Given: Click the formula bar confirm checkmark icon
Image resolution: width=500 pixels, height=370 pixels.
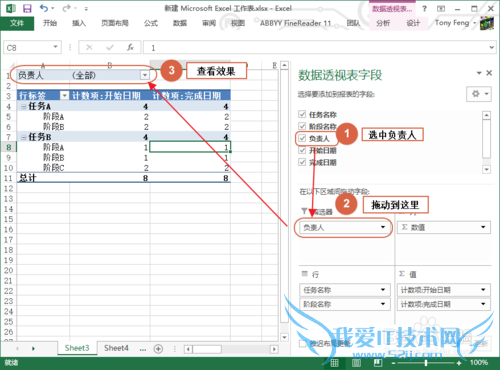Looking at the screenshot, I should [x=110, y=47].
